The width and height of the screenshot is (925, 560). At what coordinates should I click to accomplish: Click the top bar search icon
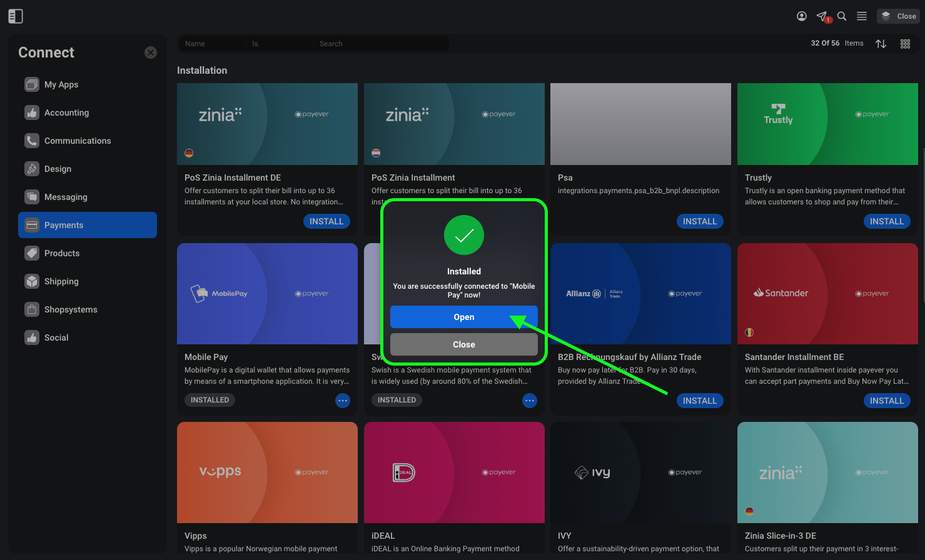[842, 16]
